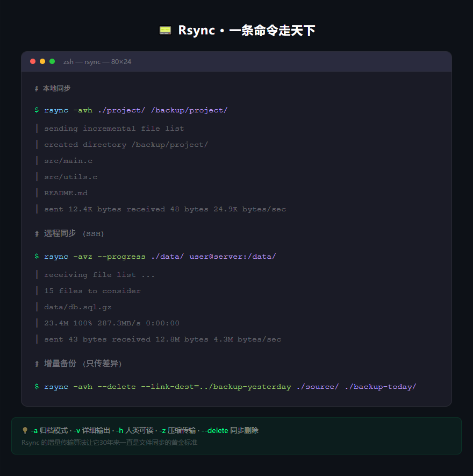
Task: Click the comment "# 增量备份 (只传差异)"
Action: pos(78,364)
